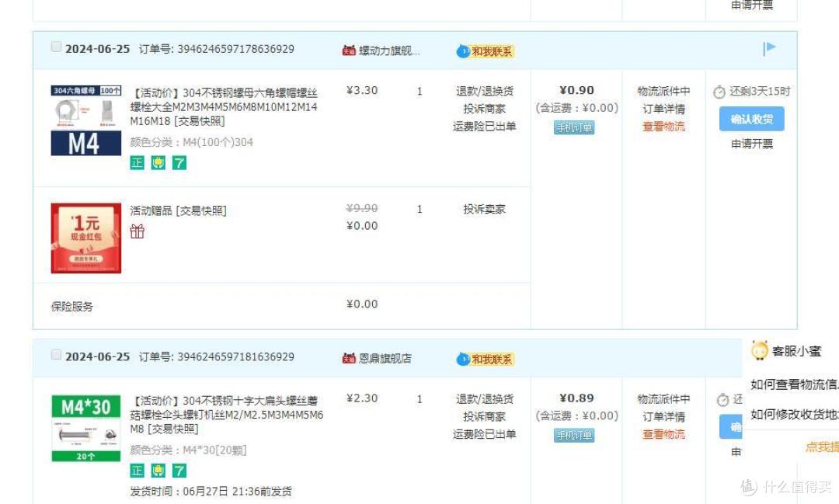Open the M4 hex nut product thumbnail
Viewport: 839px width, 504px height.
pos(86,120)
